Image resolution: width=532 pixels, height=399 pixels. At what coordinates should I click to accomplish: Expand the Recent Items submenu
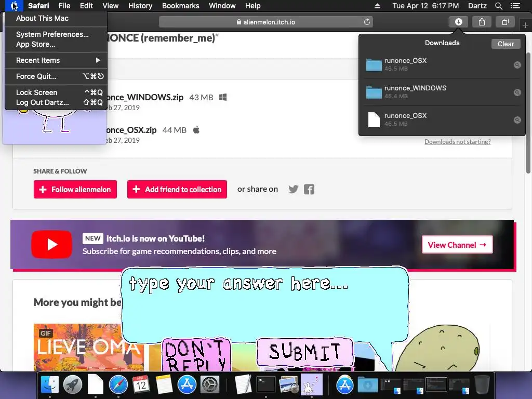(x=56, y=60)
